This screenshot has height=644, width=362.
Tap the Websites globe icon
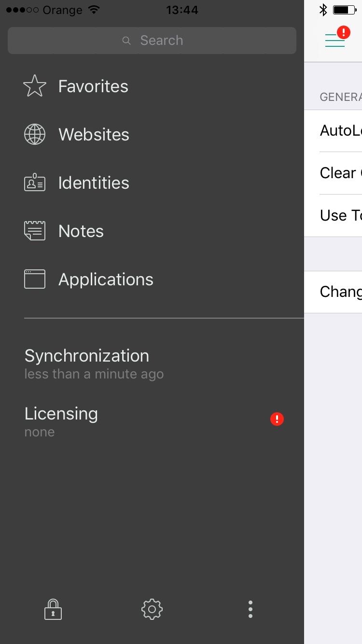coord(35,135)
